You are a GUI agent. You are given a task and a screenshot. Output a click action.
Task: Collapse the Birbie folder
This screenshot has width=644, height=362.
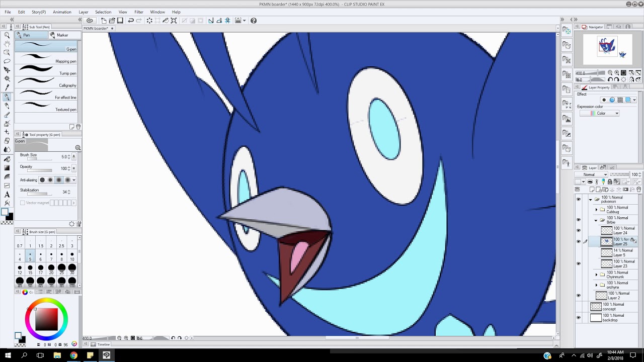[x=596, y=220]
